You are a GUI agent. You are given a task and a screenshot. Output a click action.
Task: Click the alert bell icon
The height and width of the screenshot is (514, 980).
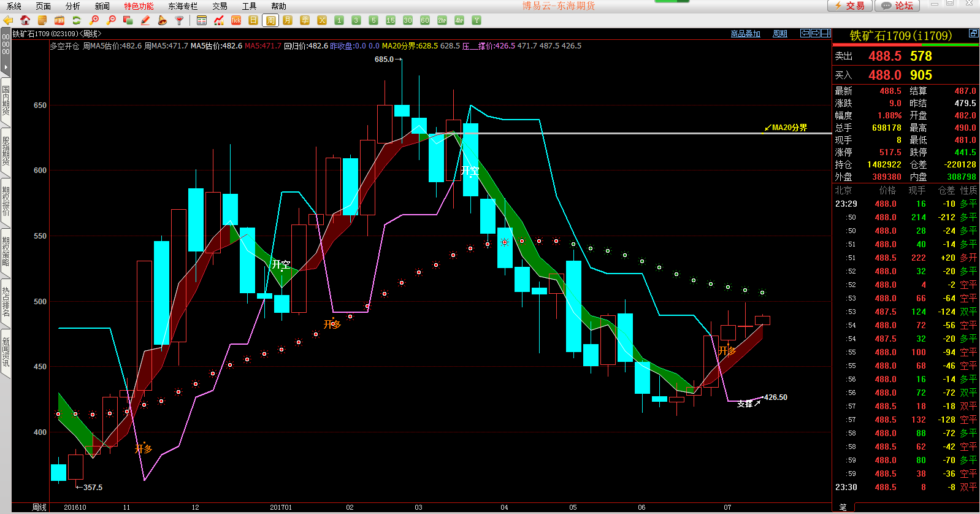[x=163, y=20]
